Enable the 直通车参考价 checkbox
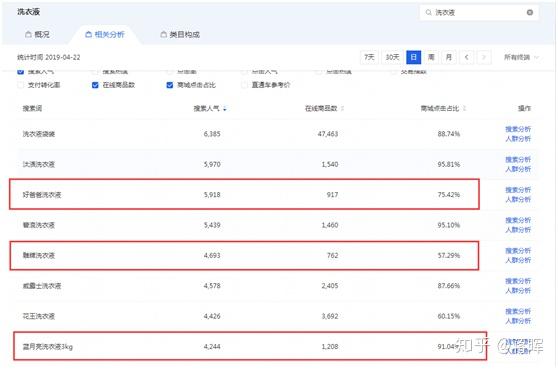 [244, 85]
